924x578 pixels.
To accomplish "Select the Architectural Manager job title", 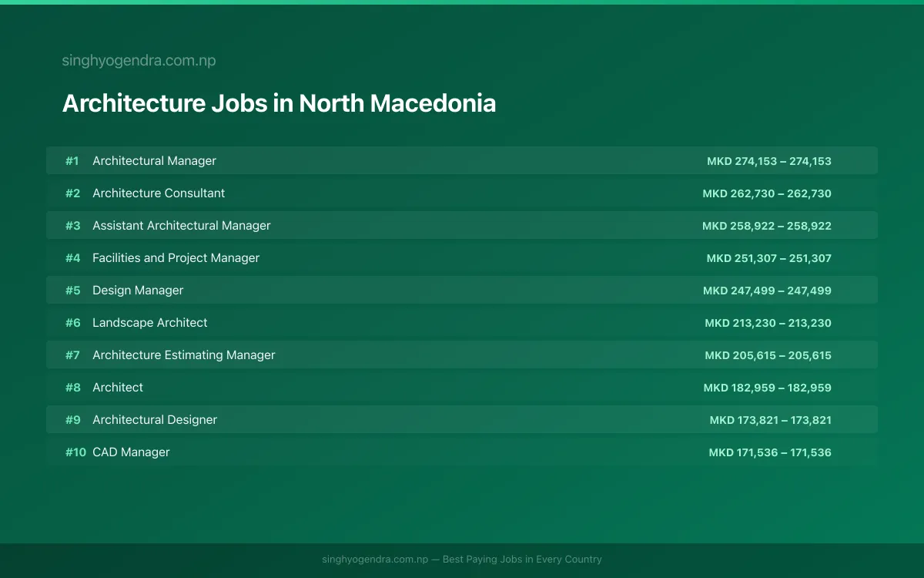I will coord(154,161).
